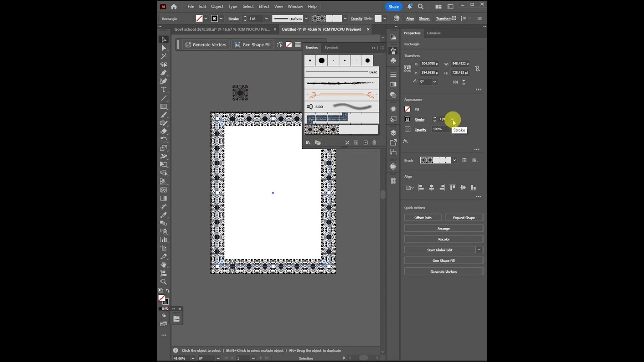The width and height of the screenshot is (644, 362).
Task: Open the Object menu
Action: click(x=217, y=7)
